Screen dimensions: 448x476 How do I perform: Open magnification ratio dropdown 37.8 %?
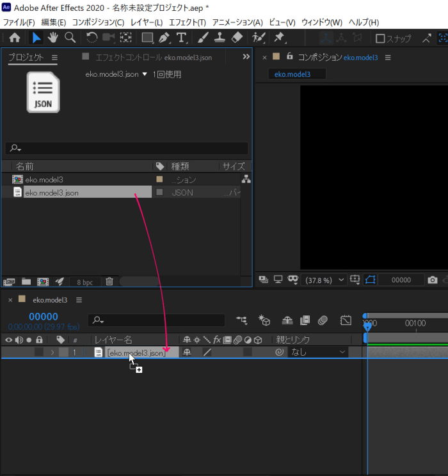click(324, 280)
